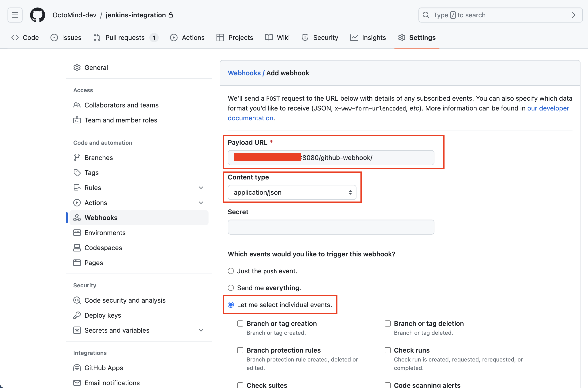Click inside the Secret input field
Viewport: 588px width, 388px height.
pos(331,227)
